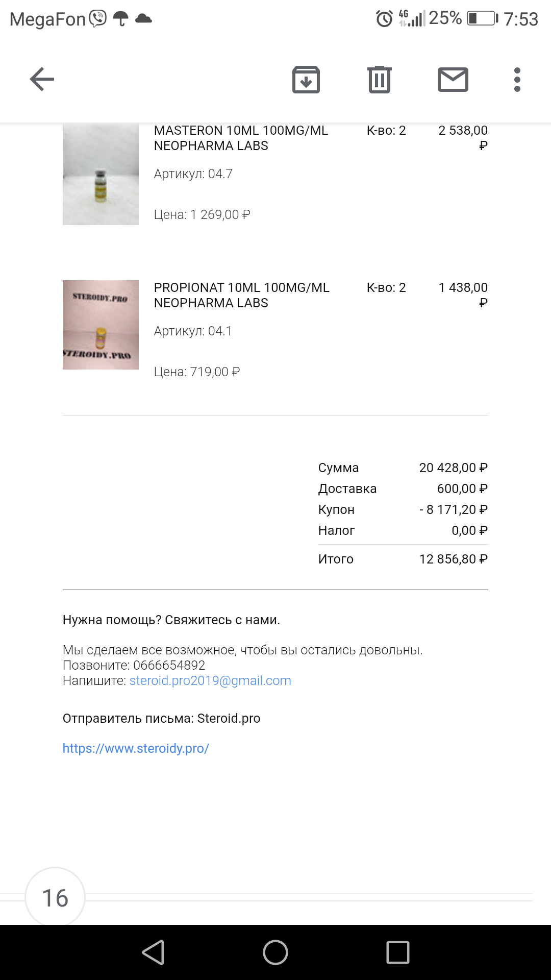Tap MASTERON 10ML 100MG/ML product title
This screenshot has width=551, height=980.
point(241,138)
